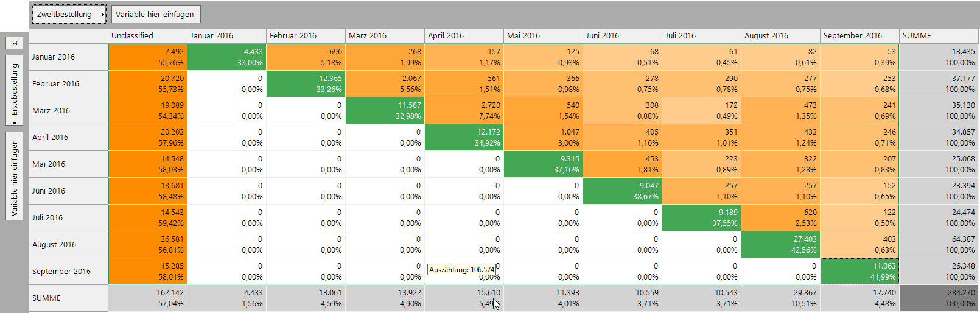Select the green cell showing 9.047 / 38,67%
This screenshot has width=980, height=313.
click(x=623, y=191)
